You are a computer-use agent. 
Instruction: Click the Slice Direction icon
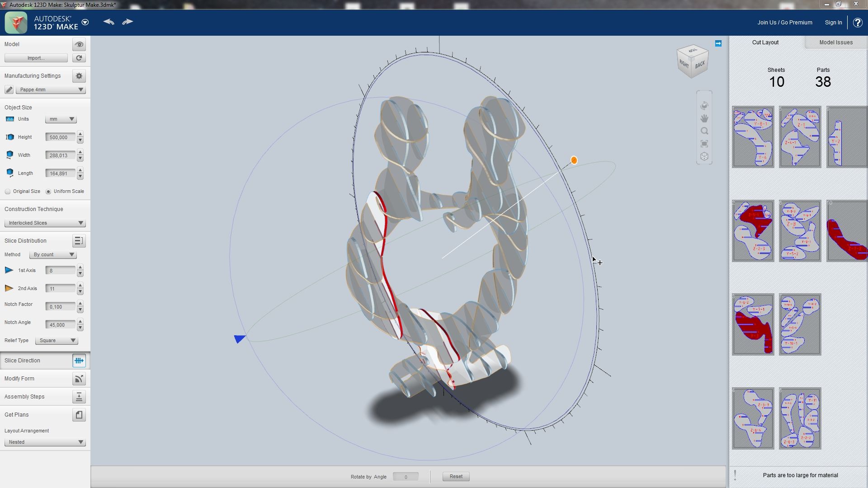tap(78, 361)
